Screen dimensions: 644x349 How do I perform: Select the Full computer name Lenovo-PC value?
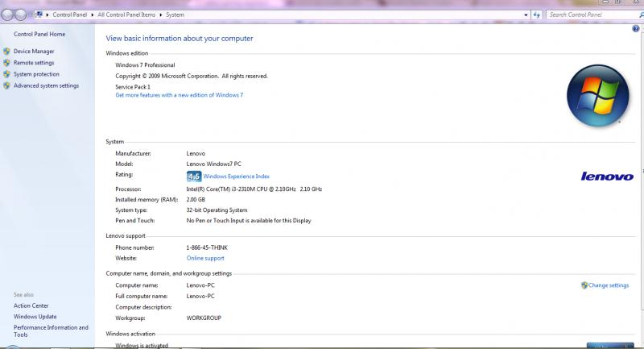pos(200,296)
